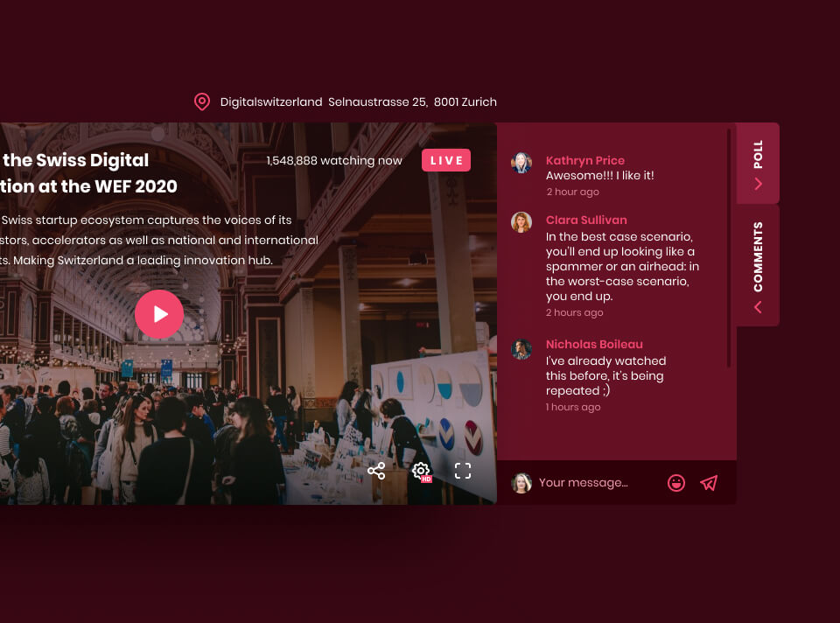The image size is (840, 623).
Task: Open Kathryn Price's profile name
Action: [x=584, y=160]
